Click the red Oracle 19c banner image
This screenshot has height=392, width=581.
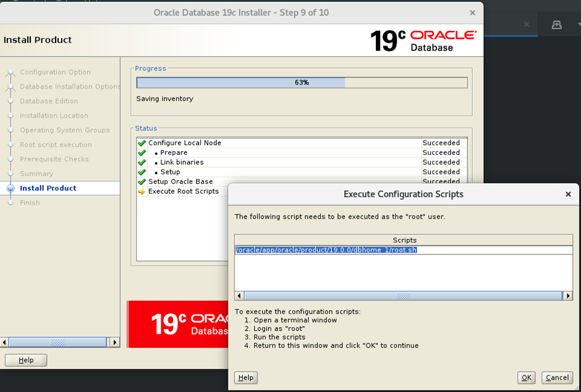pyautogui.click(x=178, y=324)
